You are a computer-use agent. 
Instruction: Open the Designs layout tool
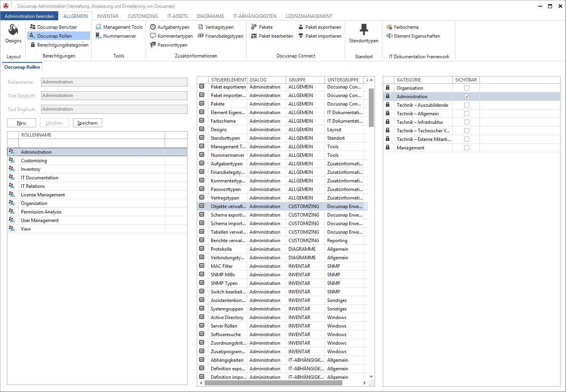coord(13,34)
